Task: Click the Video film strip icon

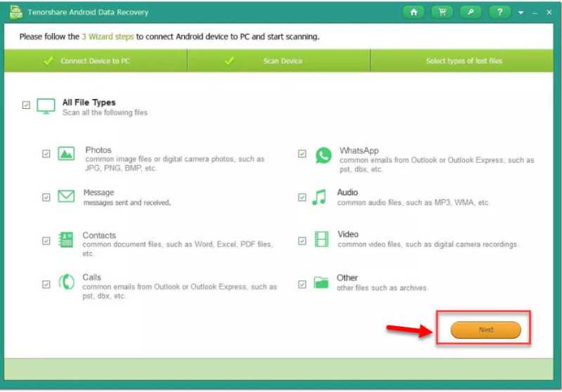Action: coord(322,240)
